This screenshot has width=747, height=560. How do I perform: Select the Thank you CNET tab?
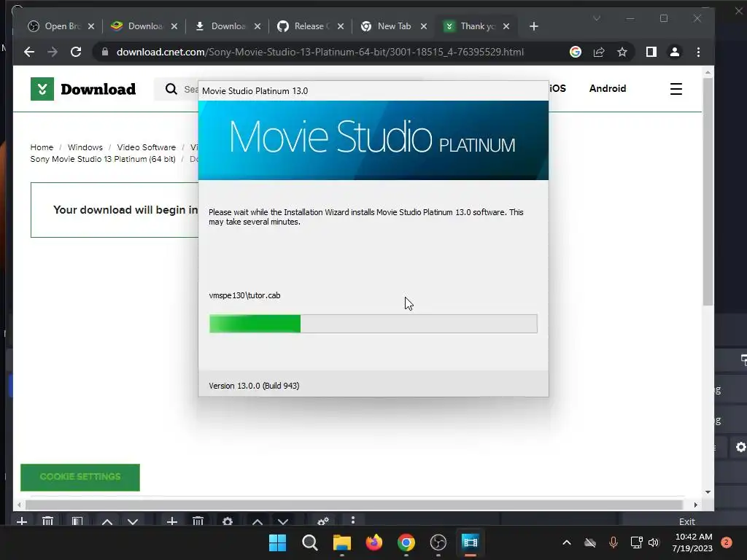click(476, 26)
